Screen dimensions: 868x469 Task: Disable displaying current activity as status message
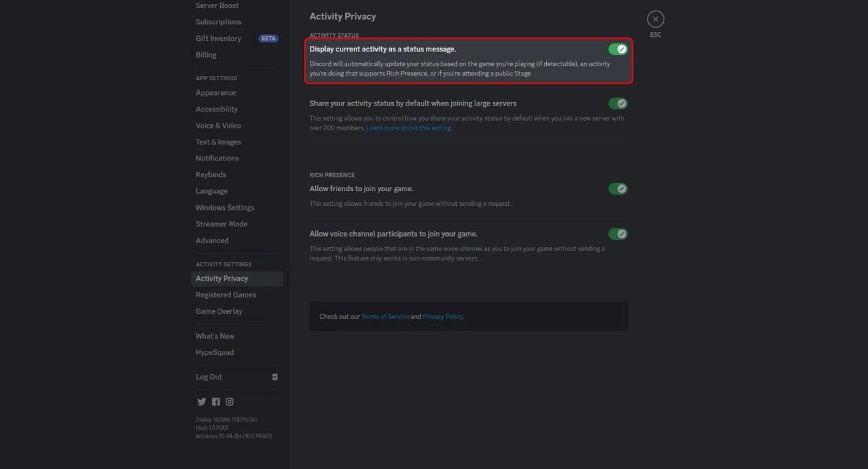pos(618,48)
